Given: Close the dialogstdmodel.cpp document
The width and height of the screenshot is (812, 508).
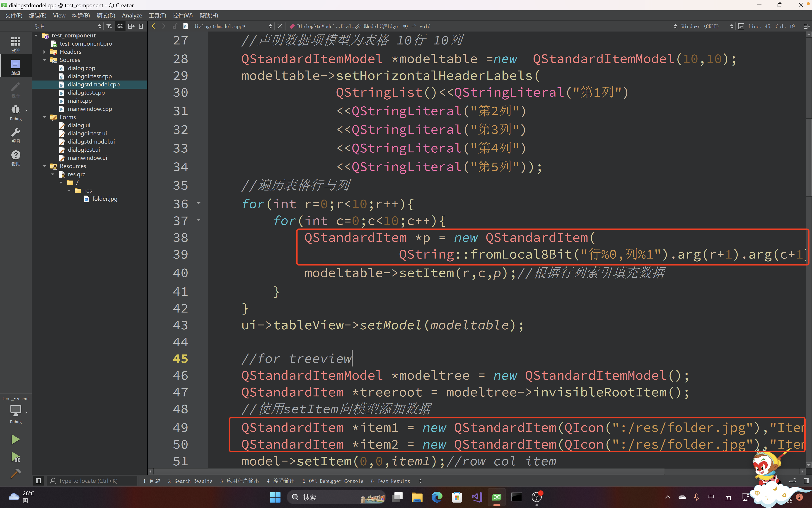Looking at the screenshot, I should click(280, 26).
